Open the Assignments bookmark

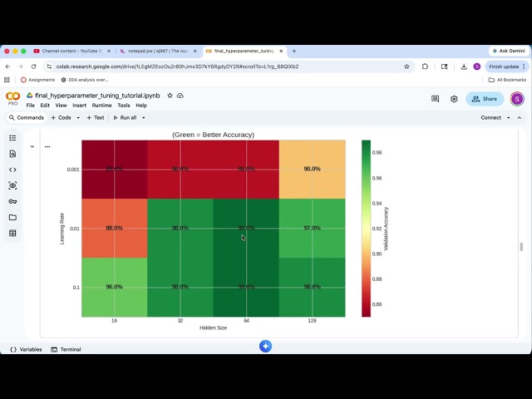(x=37, y=80)
